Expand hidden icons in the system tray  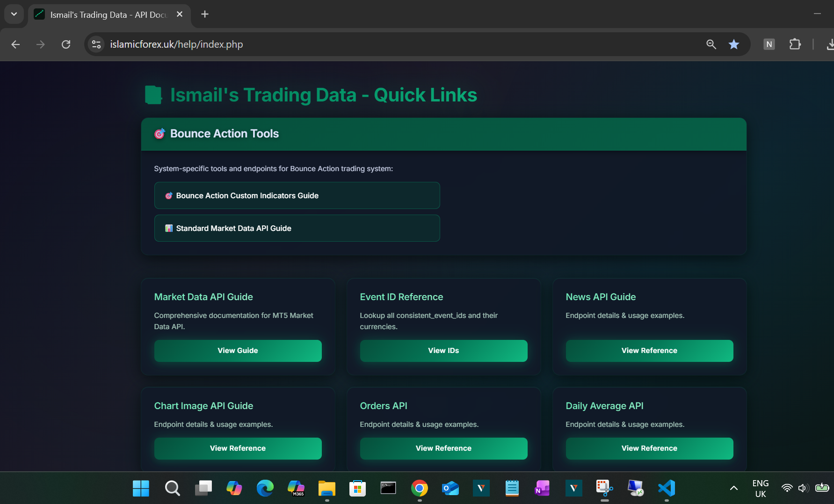[x=733, y=488]
